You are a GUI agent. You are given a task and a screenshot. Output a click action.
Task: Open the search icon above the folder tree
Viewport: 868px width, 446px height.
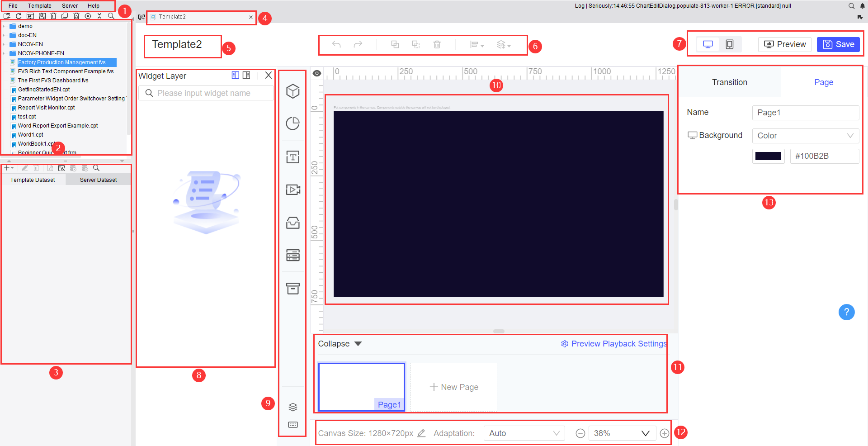tap(111, 15)
